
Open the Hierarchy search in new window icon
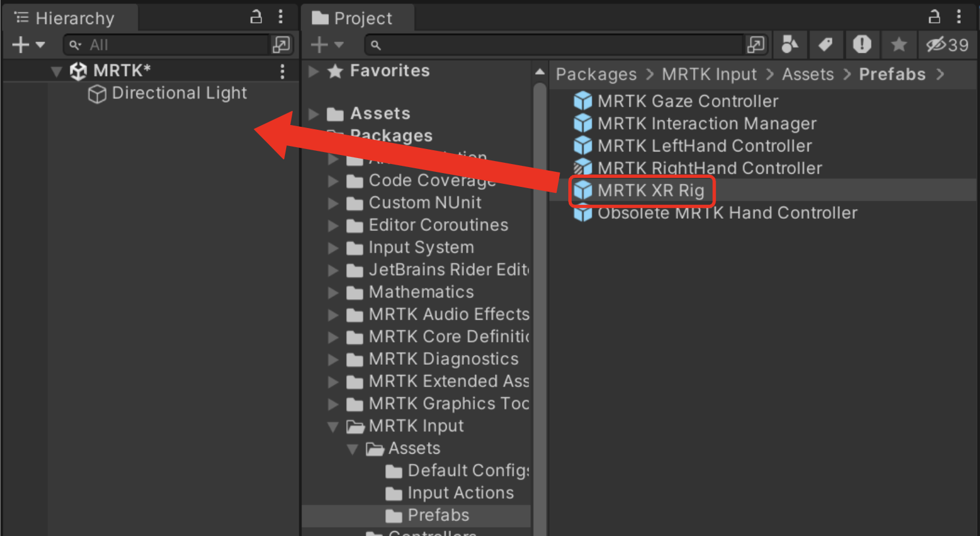click(281, 44)
